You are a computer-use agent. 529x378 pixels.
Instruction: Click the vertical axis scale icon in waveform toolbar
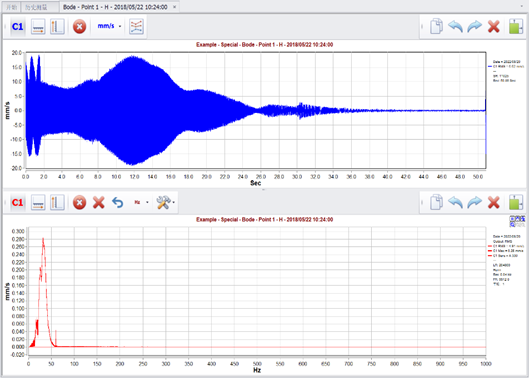tap(57, 27)
